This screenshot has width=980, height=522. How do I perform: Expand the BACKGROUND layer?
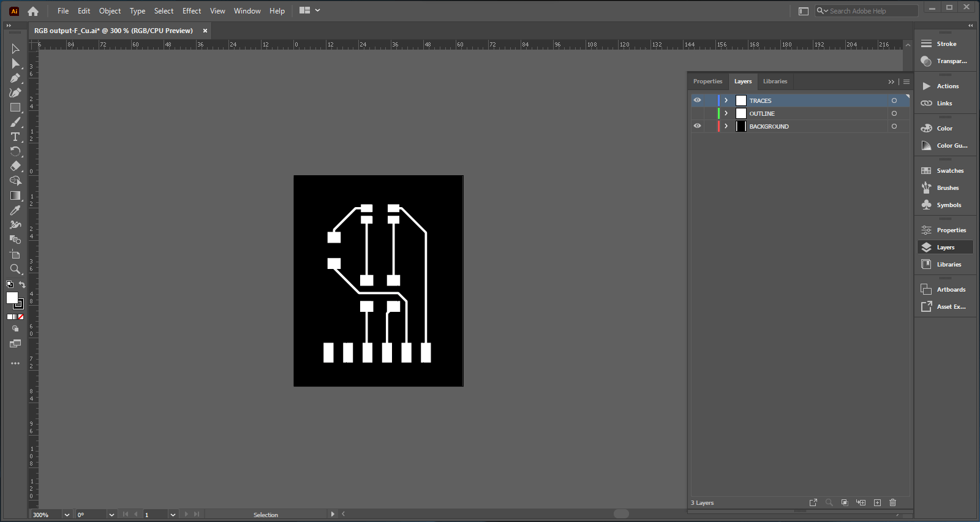pos(726,126)
